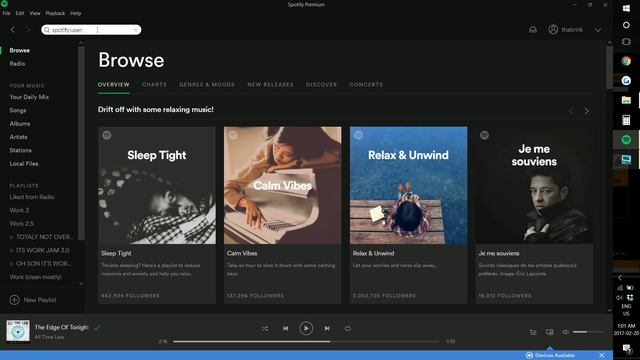
Task: Open the Edit menu
Action: click(20, 13)
